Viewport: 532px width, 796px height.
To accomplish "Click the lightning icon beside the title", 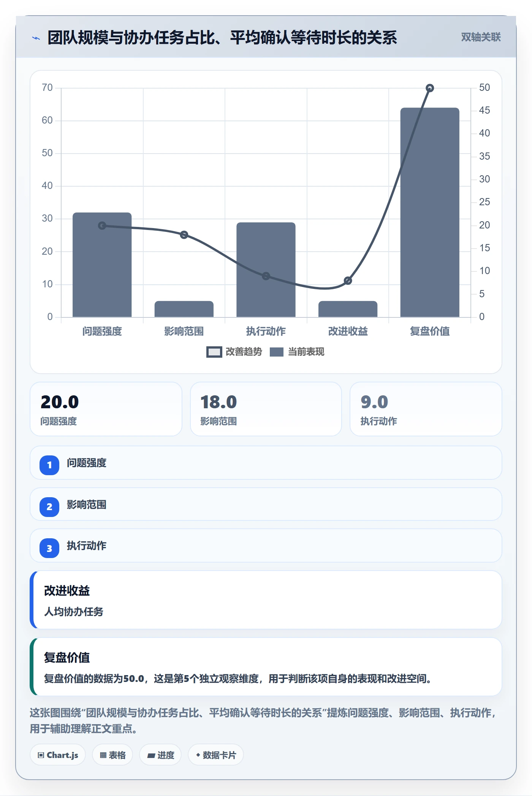I will click(x=36, y=38).
